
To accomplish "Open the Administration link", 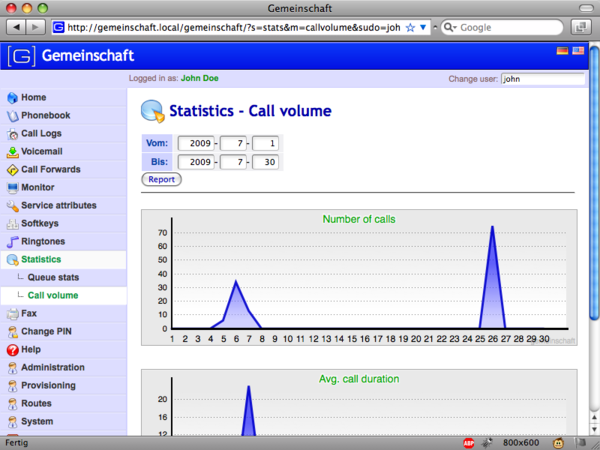I will (x=53, y=367).
